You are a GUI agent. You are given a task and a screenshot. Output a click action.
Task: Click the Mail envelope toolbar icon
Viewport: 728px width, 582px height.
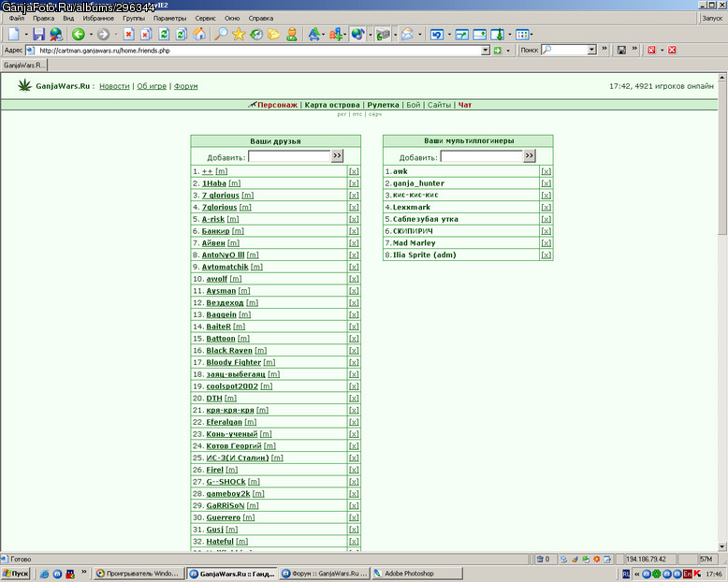[x=407, y=35]
